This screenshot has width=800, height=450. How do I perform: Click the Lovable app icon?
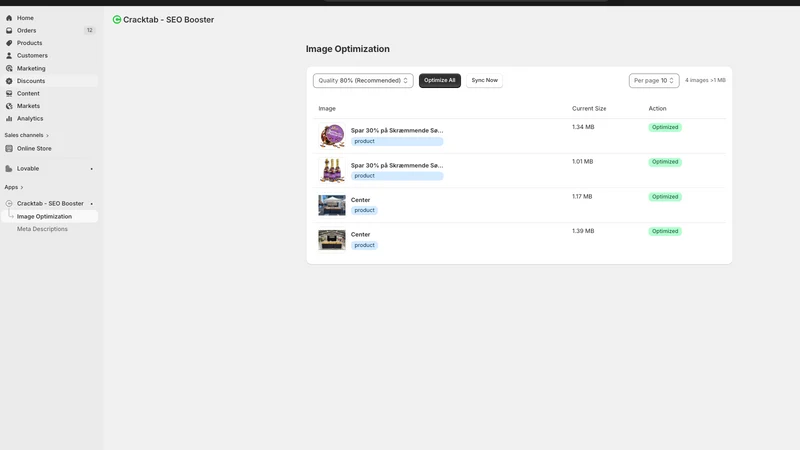coord(9,168)
